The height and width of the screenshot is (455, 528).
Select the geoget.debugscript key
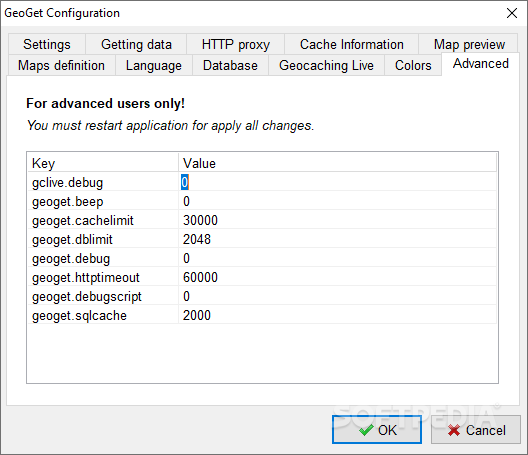coord(87,297)
